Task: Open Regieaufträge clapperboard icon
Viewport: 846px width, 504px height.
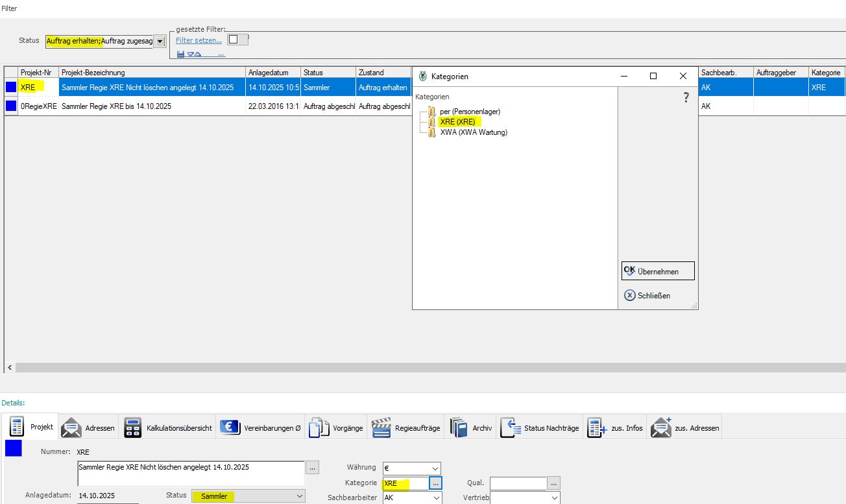Action: [381, 427]
